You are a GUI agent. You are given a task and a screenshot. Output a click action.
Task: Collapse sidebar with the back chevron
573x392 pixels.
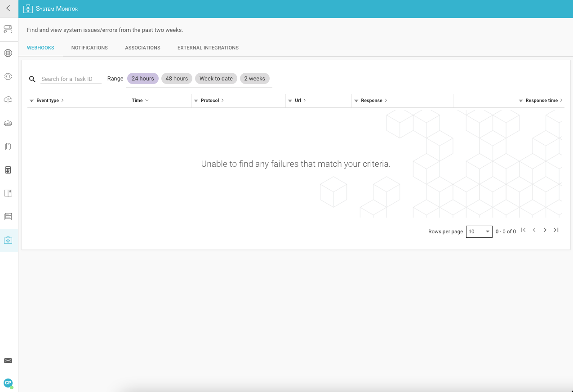[x=8, y=8]
